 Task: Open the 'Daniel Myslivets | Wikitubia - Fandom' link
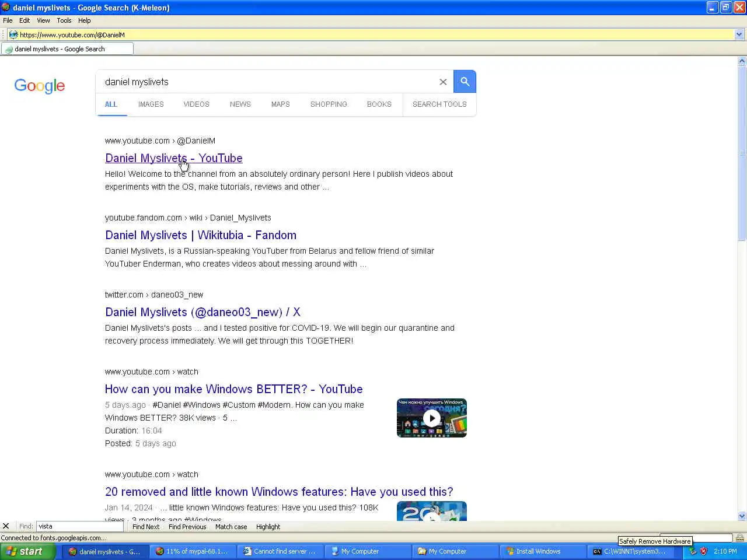201,235
